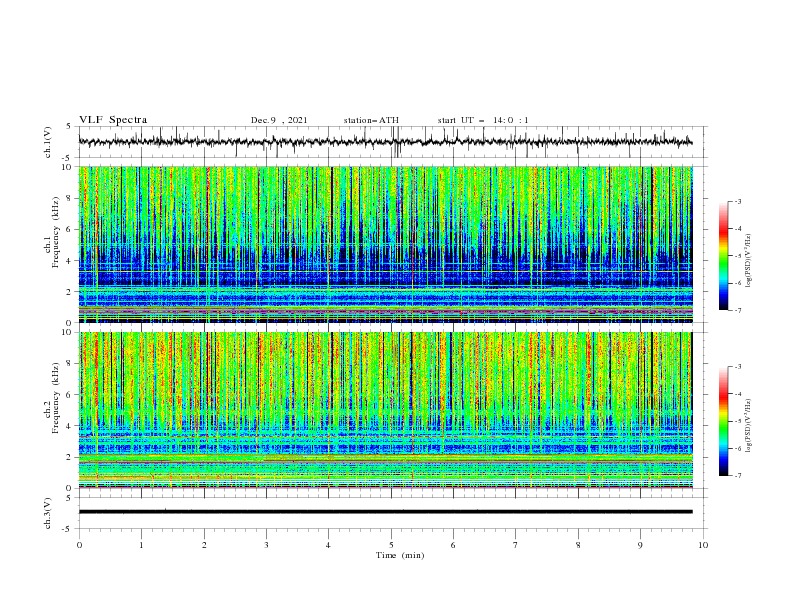Click the '5' volt tick of ch.1 waveform

pyautogui.click(x=69, y=127)
